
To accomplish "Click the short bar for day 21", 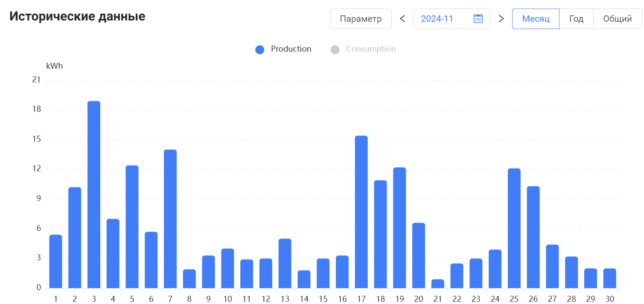I will point(438,284).
